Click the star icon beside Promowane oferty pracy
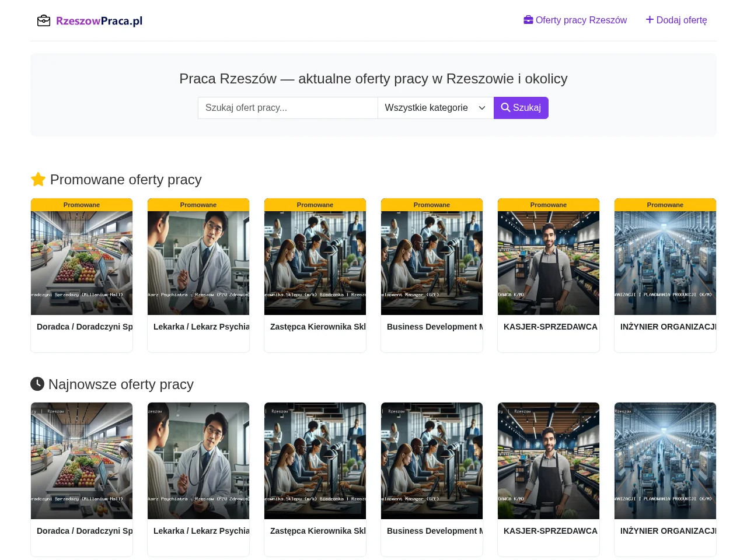 tap(38, 179)
